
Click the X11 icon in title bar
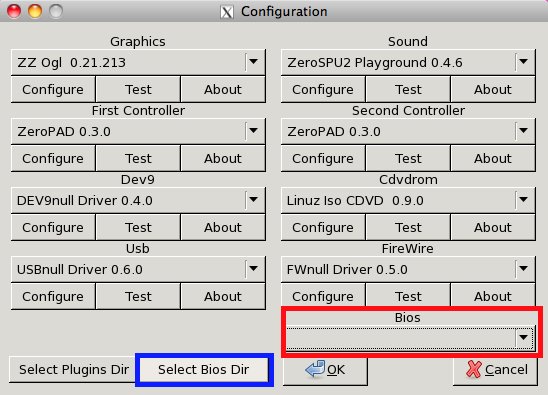227,12
